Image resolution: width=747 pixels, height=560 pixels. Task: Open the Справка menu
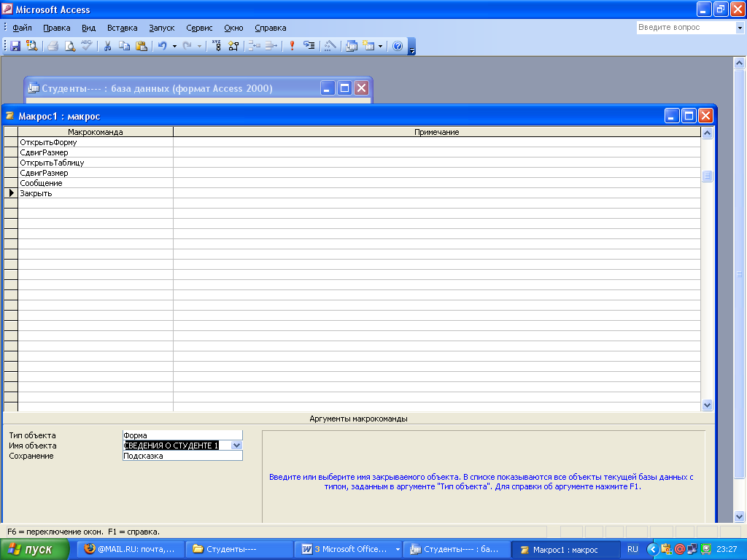click(270, 28)
